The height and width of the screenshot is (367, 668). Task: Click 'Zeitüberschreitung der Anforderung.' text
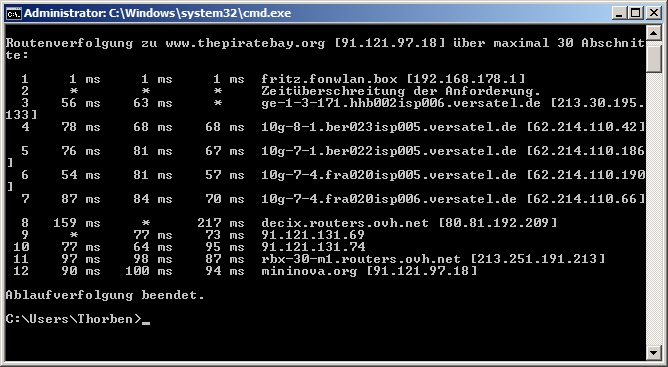click(401, 91)
